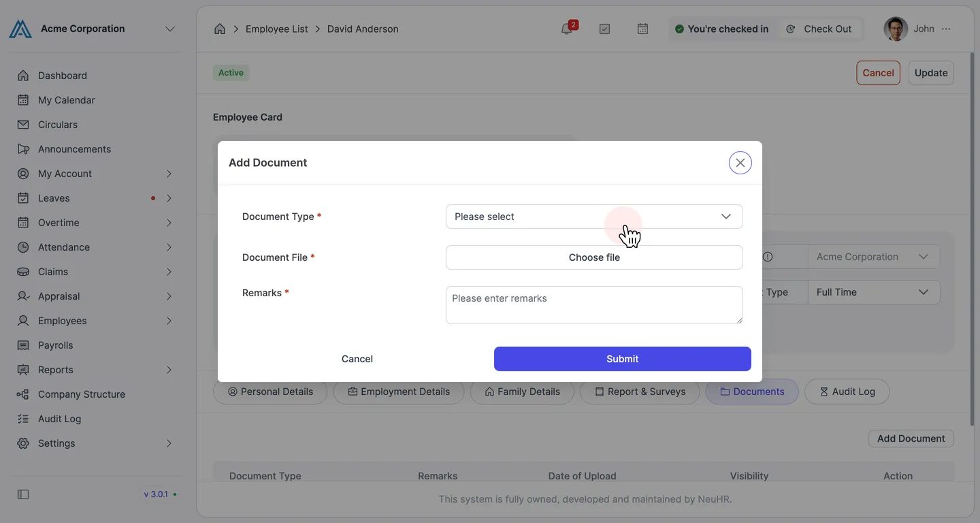Close the Add Document dialog

point(740,163)
